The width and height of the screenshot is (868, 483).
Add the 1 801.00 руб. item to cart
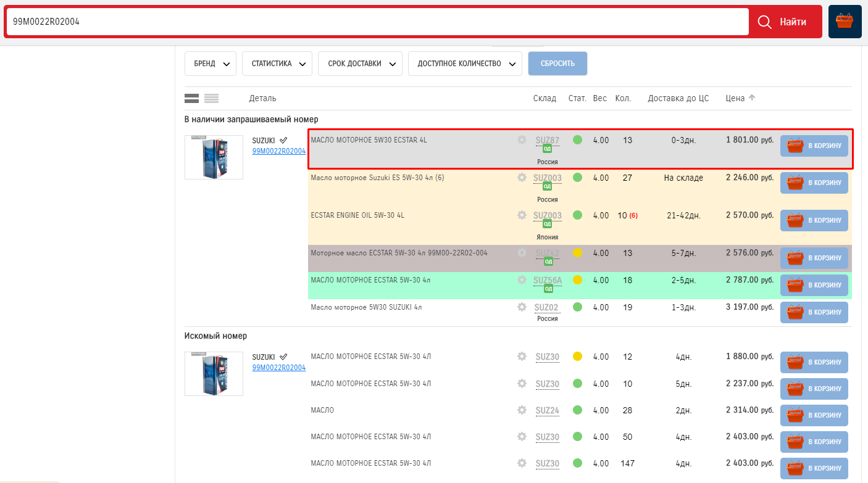pos(814,146)
